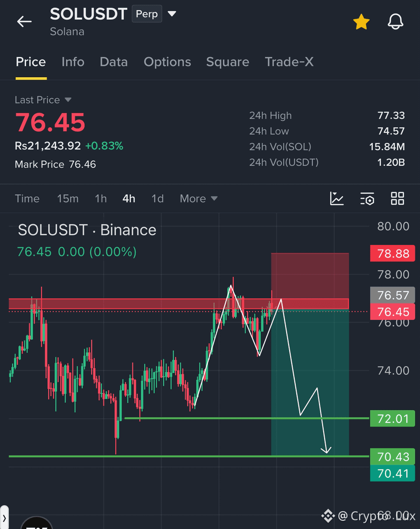Select the 15m chart interval

67,199
